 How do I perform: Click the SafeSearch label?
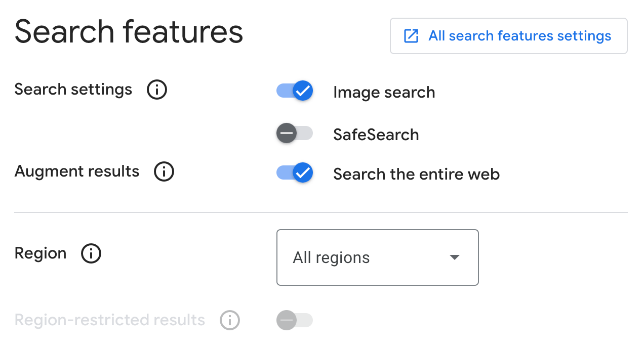tap(376, 135)
